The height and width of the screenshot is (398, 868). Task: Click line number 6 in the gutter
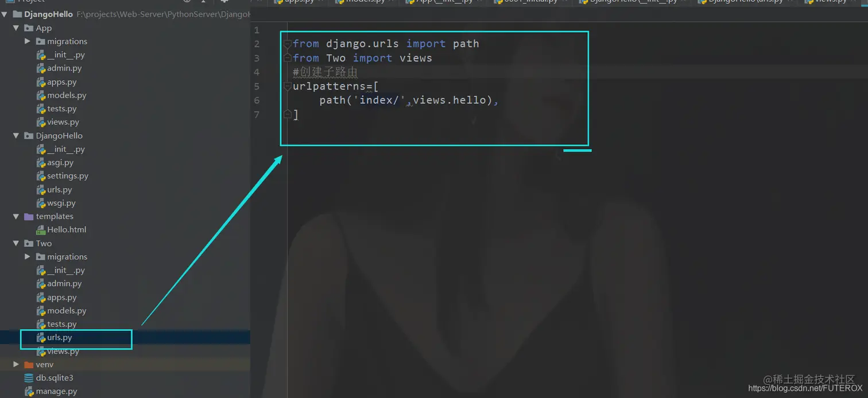(257, 100)
